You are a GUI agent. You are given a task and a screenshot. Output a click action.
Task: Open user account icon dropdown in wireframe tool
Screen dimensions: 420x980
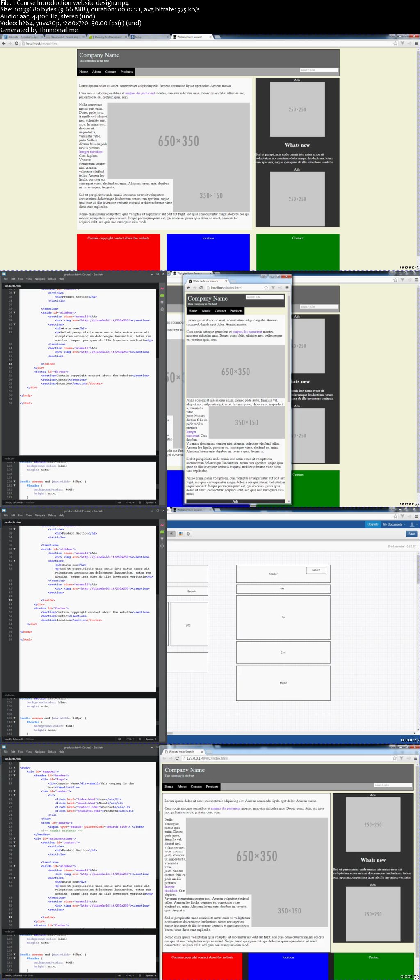click(413, 524)
